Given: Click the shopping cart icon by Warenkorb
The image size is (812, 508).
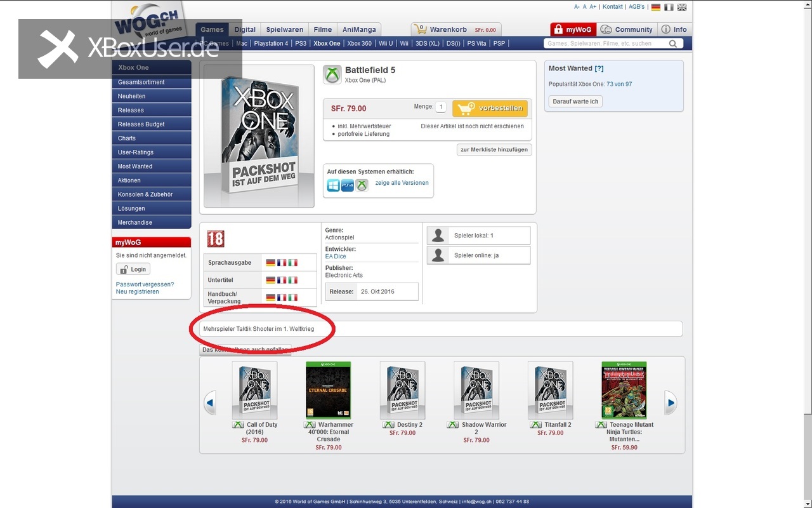Looking at the screenshot, I should point(419,29).
